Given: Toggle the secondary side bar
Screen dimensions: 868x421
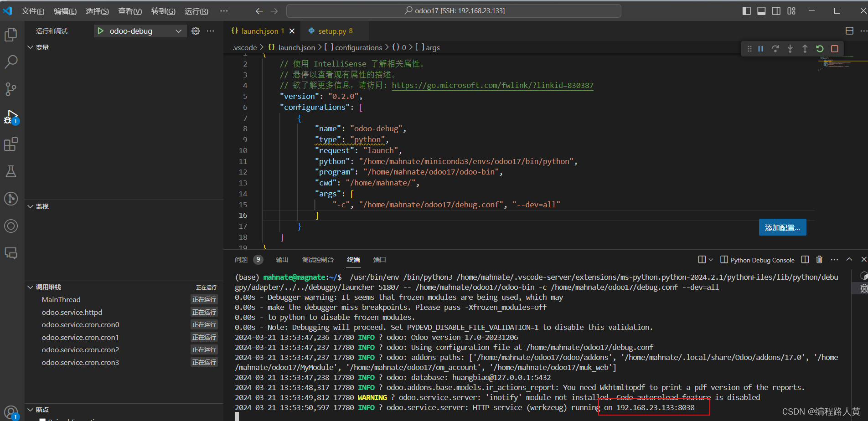Looking at the screenshot, I should point(776,10).
